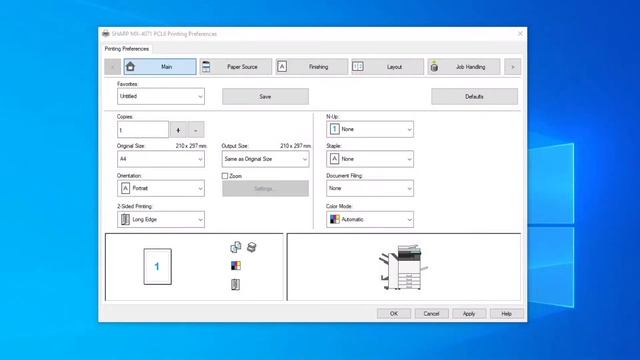
Task: Click the two-page icon on Layout tab
Action: click(358, 66)
